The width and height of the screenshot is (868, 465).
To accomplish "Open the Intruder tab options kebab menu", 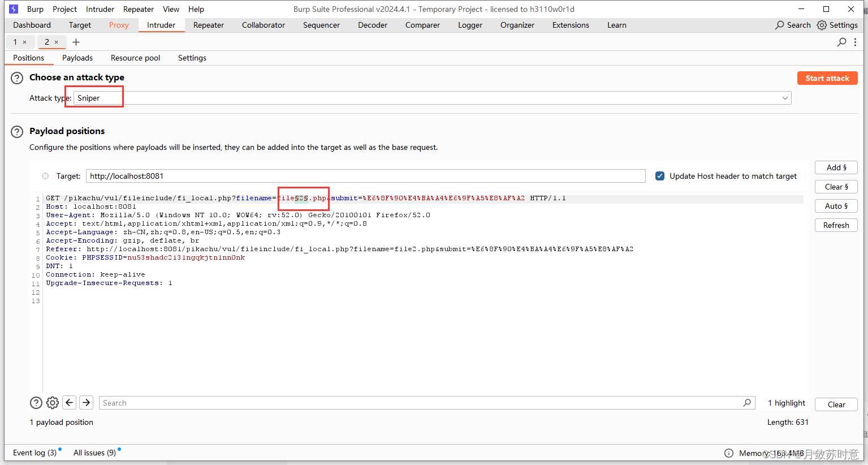I will 855,42.
